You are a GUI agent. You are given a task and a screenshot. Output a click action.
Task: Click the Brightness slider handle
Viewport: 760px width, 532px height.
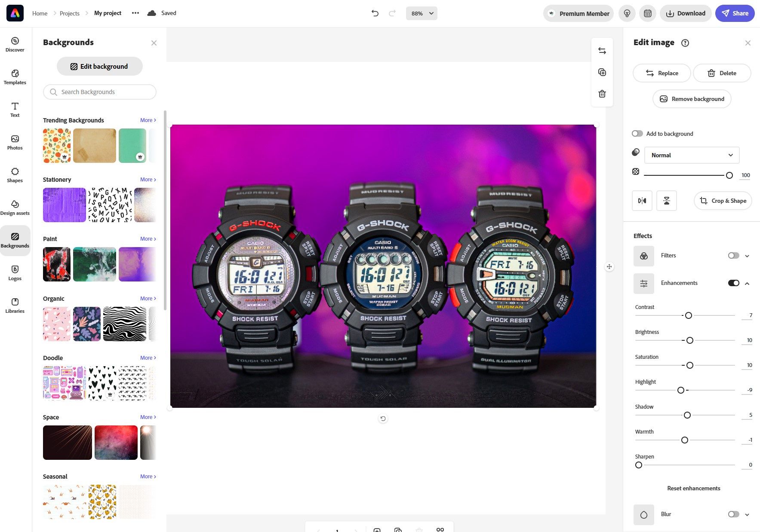click(690, 340)
